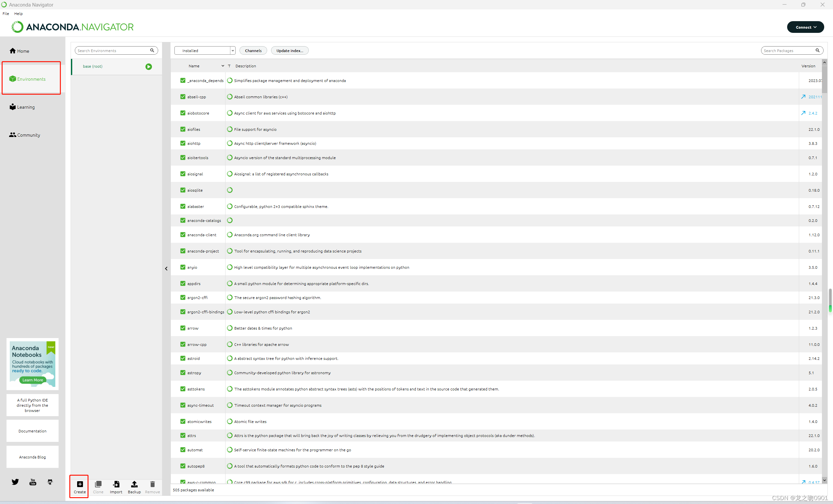Screen dimensions: 833x504
Task: Click the attrs package name
Action: (x=192, y=435)
